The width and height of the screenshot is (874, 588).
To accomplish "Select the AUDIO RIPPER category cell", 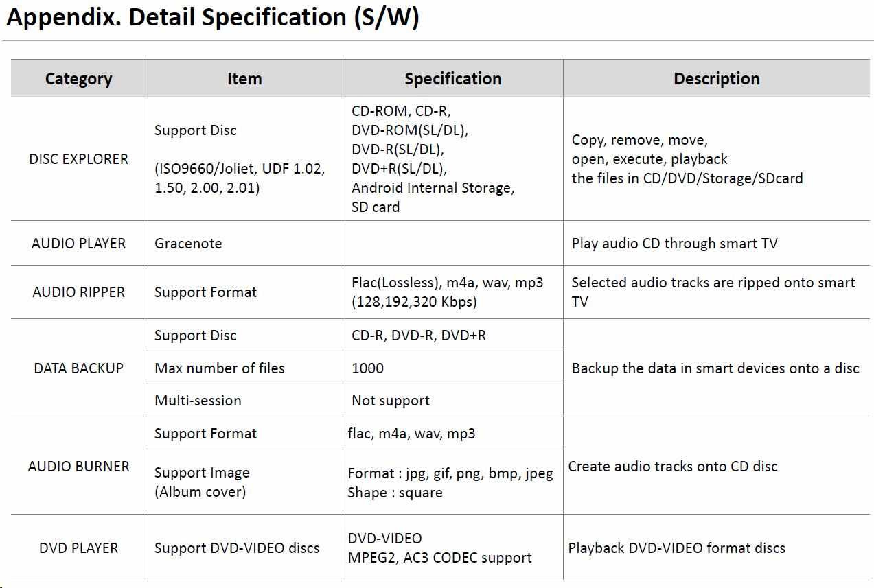I will tap(78, 292).
